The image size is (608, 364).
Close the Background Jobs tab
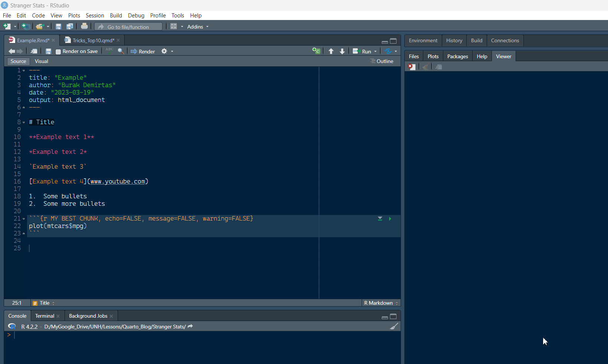111,316
